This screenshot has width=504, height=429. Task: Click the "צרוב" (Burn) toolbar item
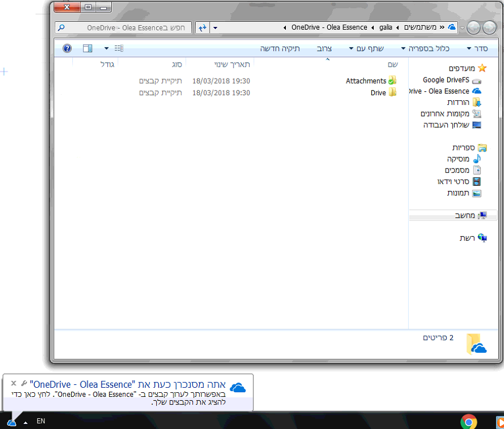pyautogui.click(x=324, y=48)
